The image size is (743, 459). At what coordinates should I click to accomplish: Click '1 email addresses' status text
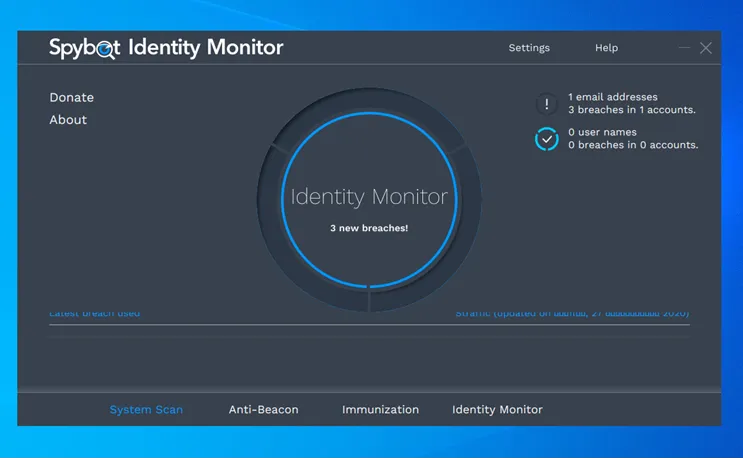(613, 97)
